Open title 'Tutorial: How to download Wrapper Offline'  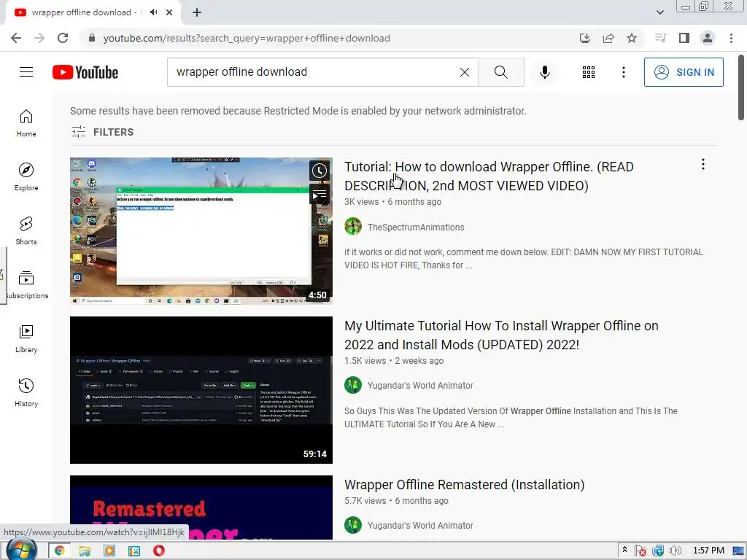[489, 176]
